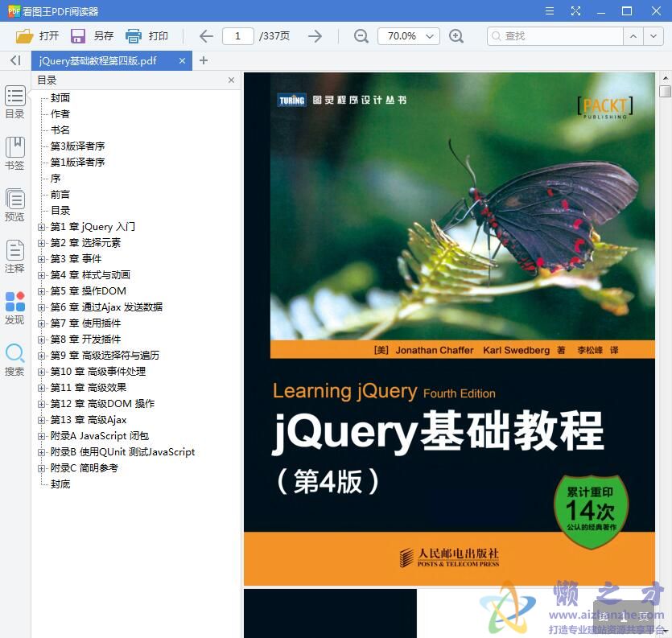
Task: Select the 封面 entry in the outline
Action: pos(60,97)
